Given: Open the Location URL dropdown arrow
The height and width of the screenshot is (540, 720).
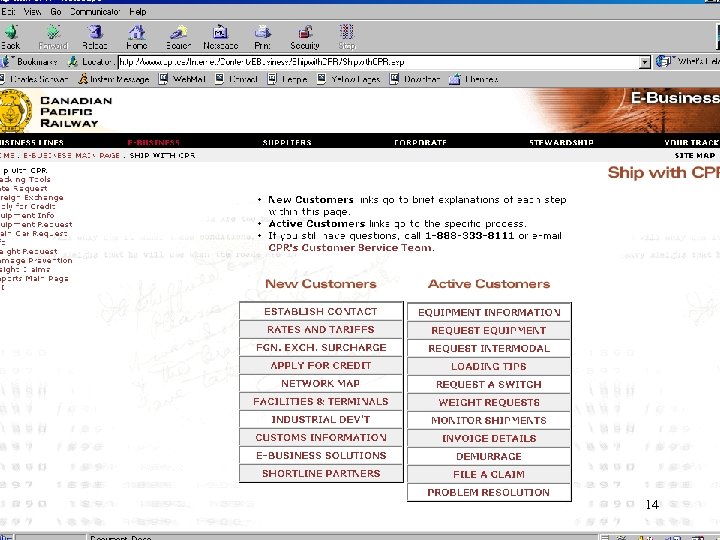Looking at the screenshot, I should coord(645,62).
